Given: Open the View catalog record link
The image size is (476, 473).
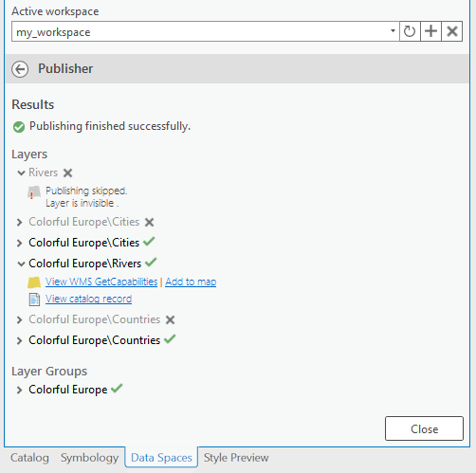Looking at the screenshot, I should tap(88, 299).
